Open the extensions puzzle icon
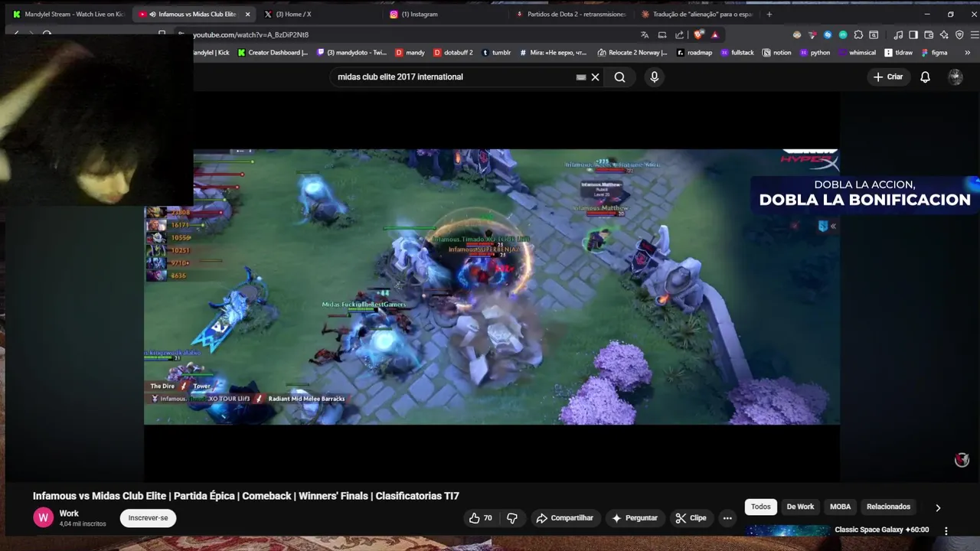Image resolution: width=980 pixels, height=551 pixels. pyautogui.click(x=858, y=34)
